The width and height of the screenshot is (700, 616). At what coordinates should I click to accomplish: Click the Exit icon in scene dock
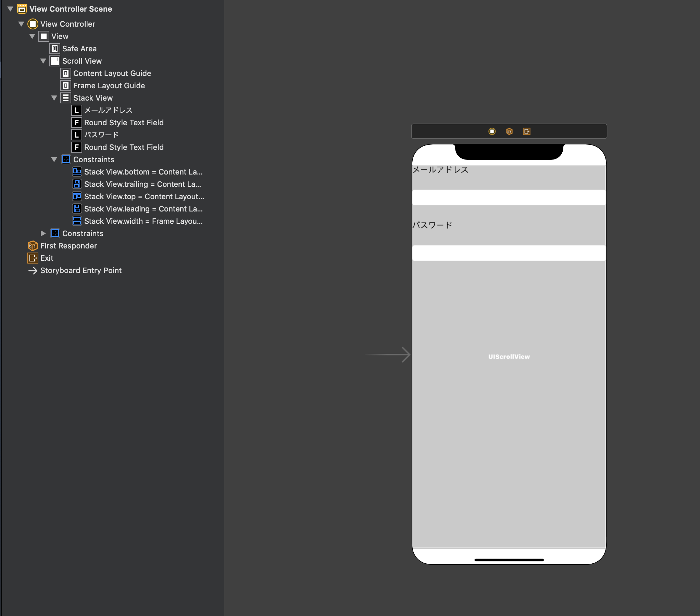(527, 131)
